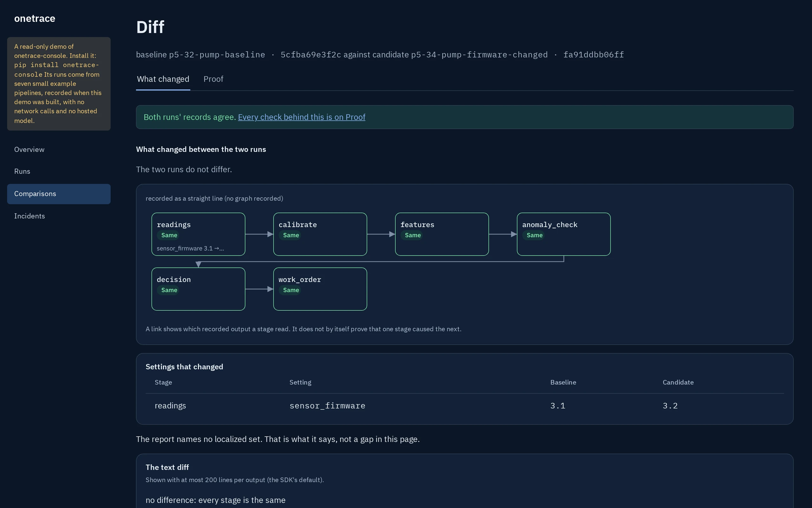812x508 pixels.
Task: Click candidate hash fa91ddbb06ff
Action: click(x=593, y=54)
